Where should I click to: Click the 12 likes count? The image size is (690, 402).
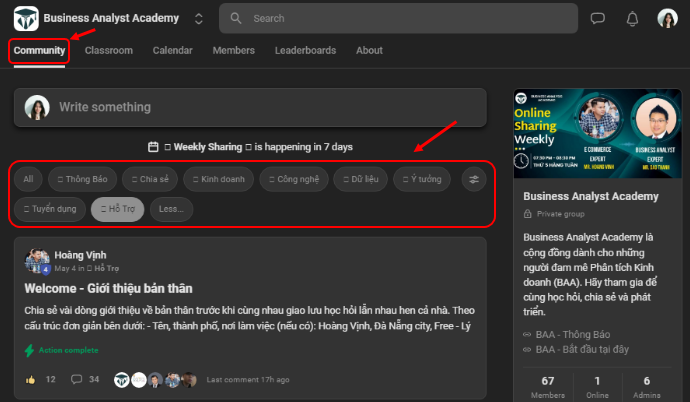pos(51,379)
